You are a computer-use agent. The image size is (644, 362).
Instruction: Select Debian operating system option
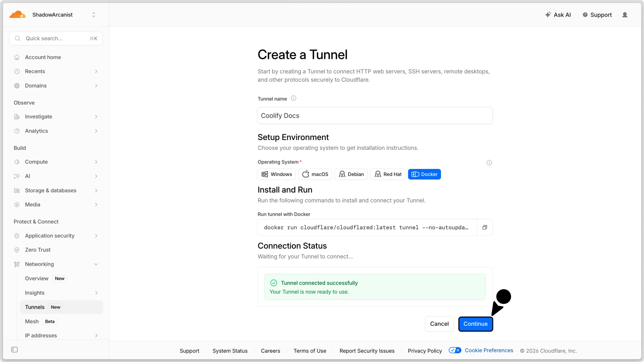coord(351,174)
